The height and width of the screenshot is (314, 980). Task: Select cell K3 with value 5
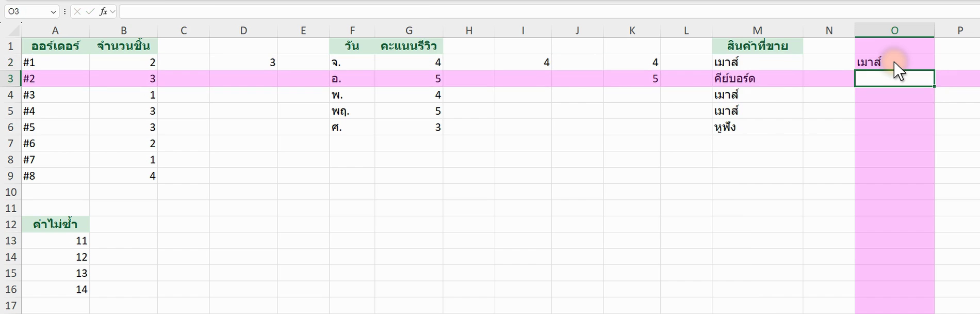pos(632,78)
